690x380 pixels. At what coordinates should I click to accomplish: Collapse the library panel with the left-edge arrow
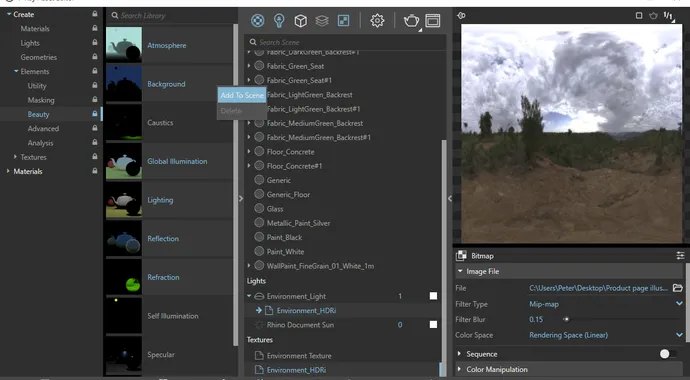point(241,198)
